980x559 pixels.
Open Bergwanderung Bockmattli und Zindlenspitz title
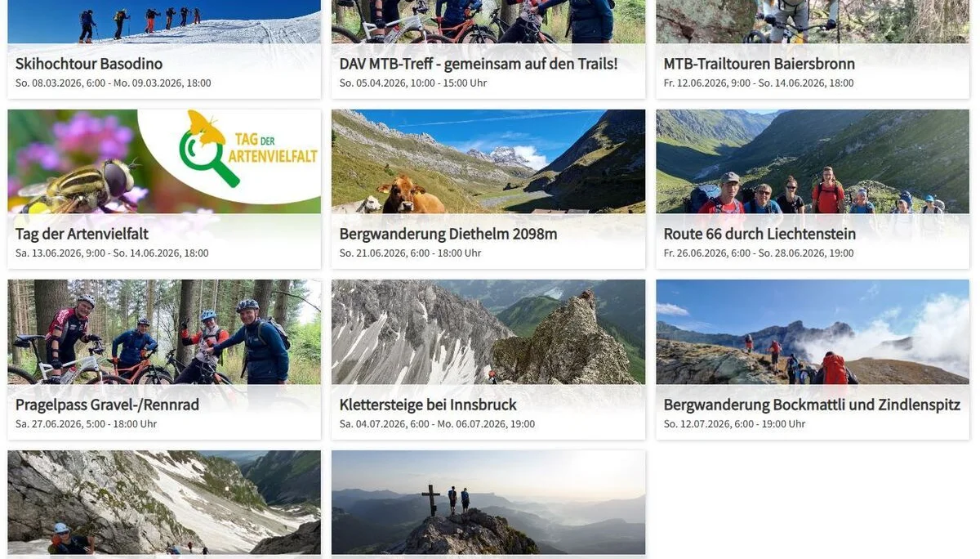coord(812,405)
